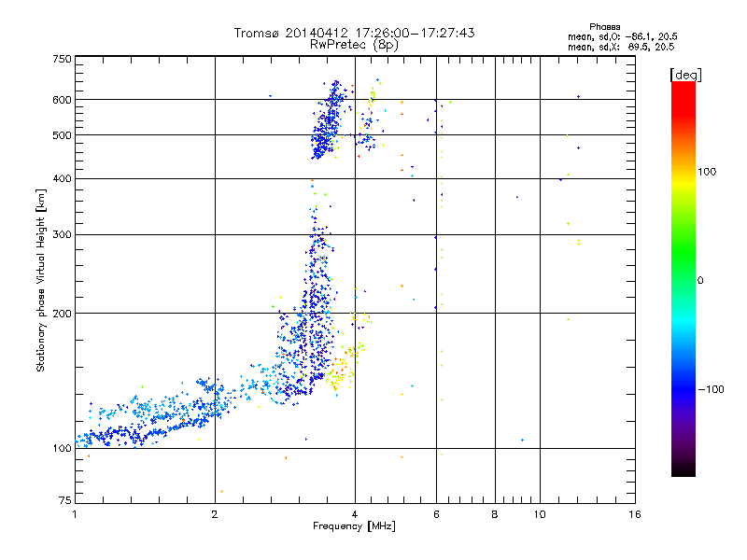Image resolution: width=747 pixels, height=560 pixels.
Task: Click the x-axis tick label '1'
Action: 75,514
